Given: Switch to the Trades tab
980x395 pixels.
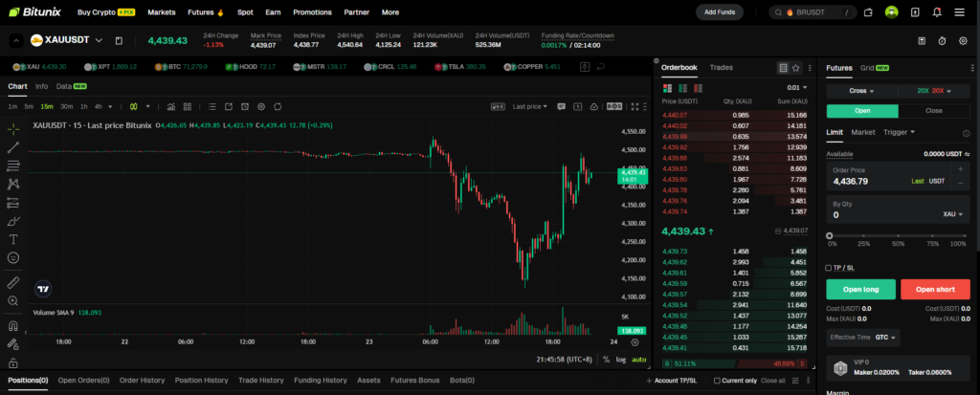Looking at the screenshot, I should coord(722,68).
